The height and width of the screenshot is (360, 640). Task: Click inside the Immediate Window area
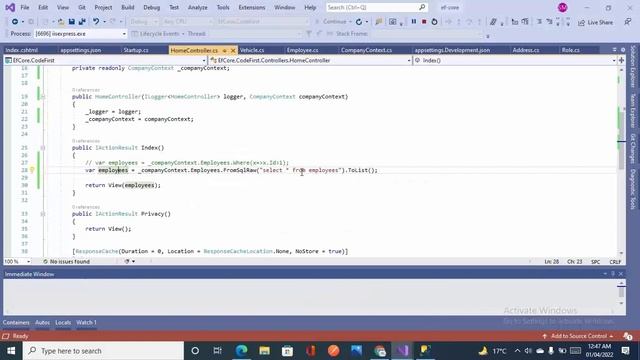coord(310,297)
